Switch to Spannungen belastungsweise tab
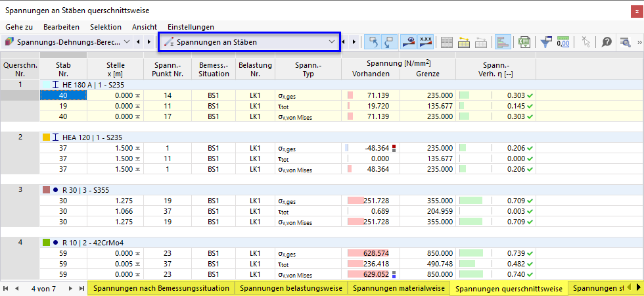The image size is (644, 296). [x=291, y=288]
